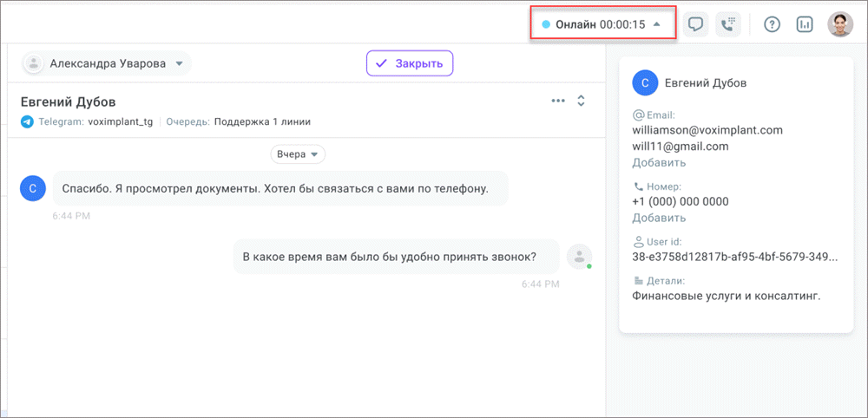
Task: Click Добавить under Номер
Action: (x=659, y=218)
